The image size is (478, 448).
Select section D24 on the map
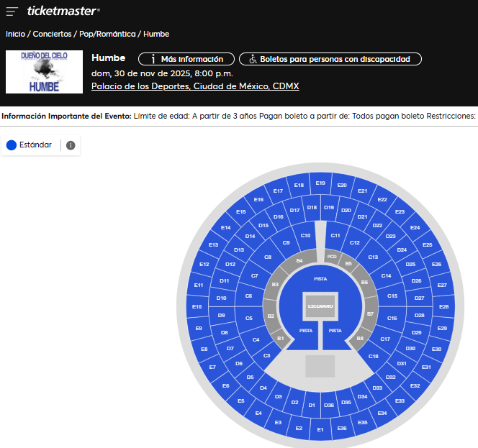click(402, 250)
